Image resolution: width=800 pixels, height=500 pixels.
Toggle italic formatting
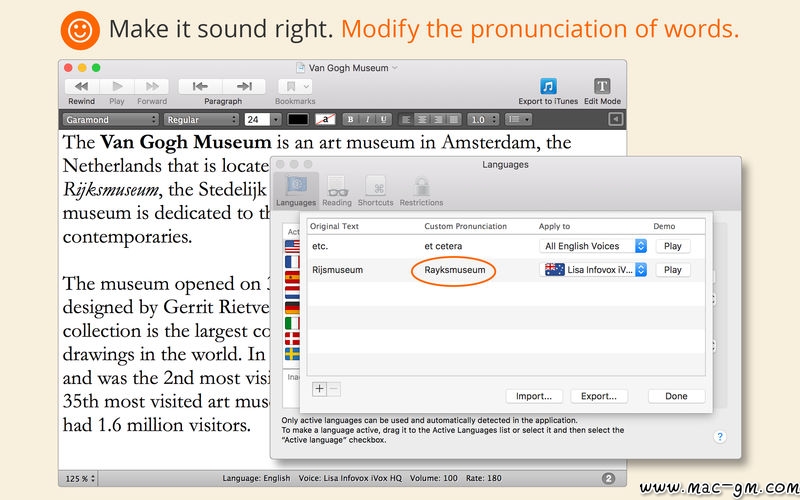[x=367, y=119]
